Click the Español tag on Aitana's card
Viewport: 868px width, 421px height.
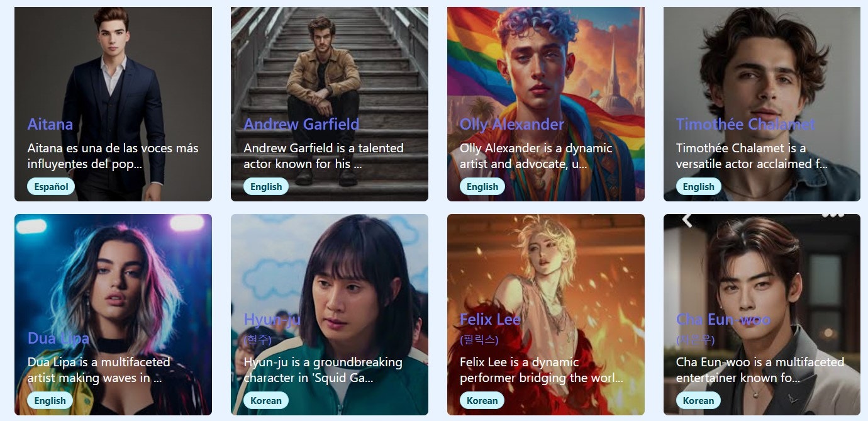pyautogui.click(x=51, y=187)
